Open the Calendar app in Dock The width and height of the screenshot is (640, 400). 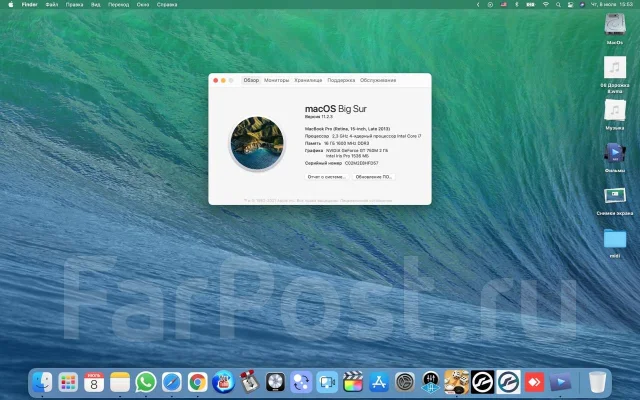94,382
